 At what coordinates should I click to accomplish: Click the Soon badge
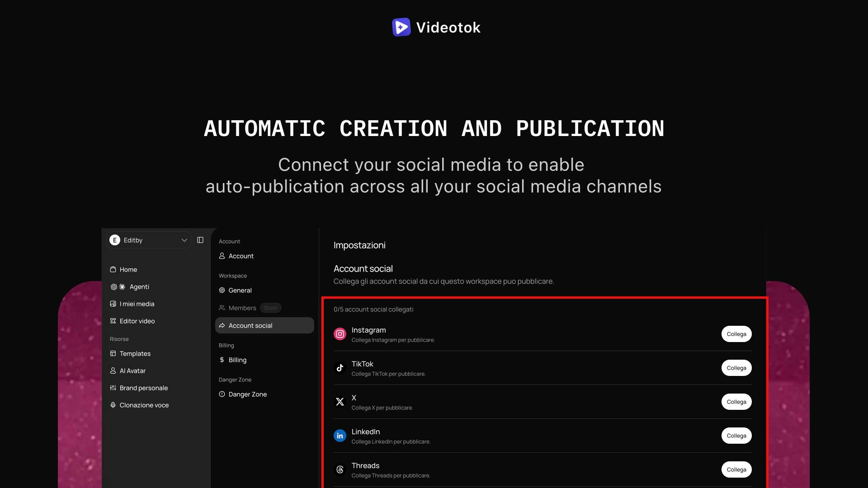(x=270, y=308)
